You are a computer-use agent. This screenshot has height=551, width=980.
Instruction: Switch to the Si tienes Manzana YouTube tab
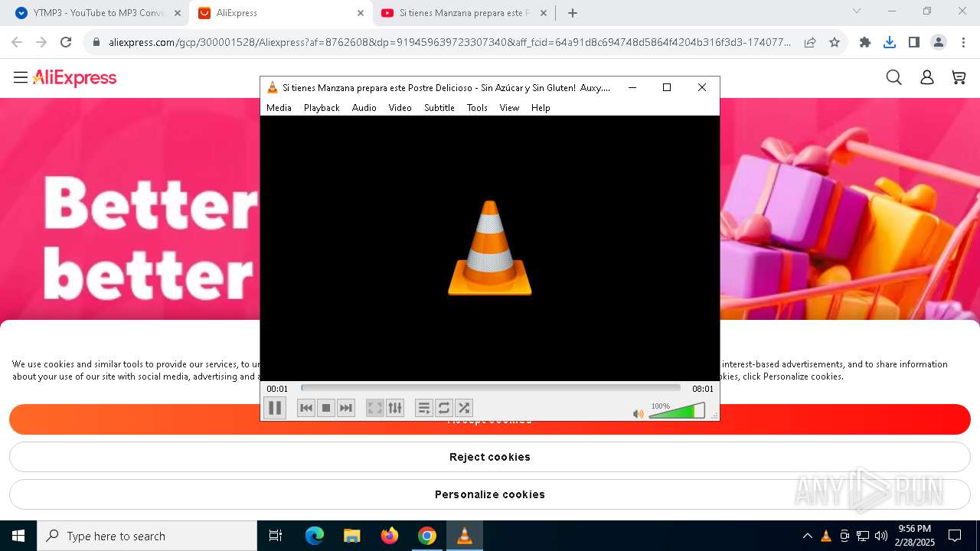pyautogui.click(x=463, y=13)
